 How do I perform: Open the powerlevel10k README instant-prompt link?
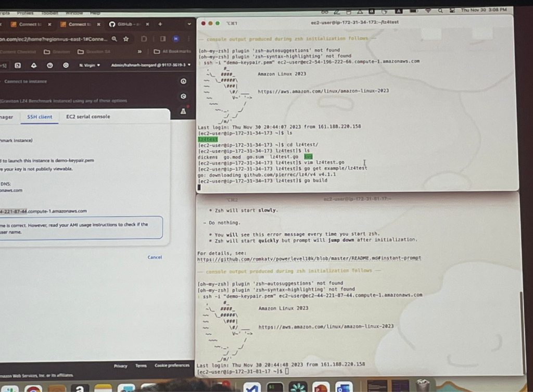[309, 258]
